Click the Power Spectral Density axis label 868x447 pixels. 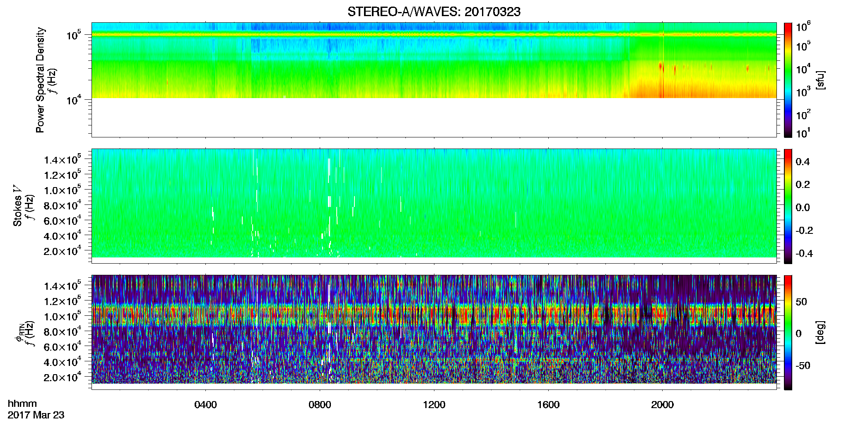click(40, 80)
